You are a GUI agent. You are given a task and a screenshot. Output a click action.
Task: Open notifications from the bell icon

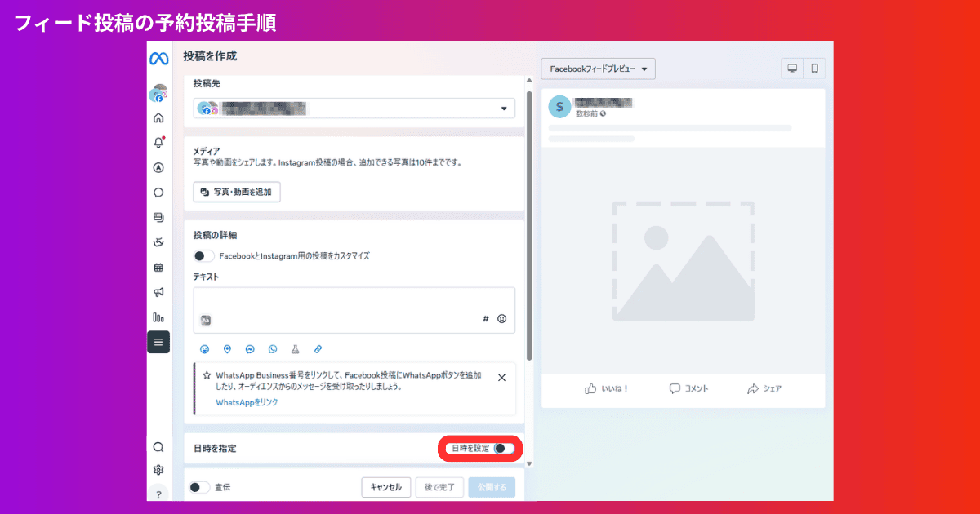point(158,142)
